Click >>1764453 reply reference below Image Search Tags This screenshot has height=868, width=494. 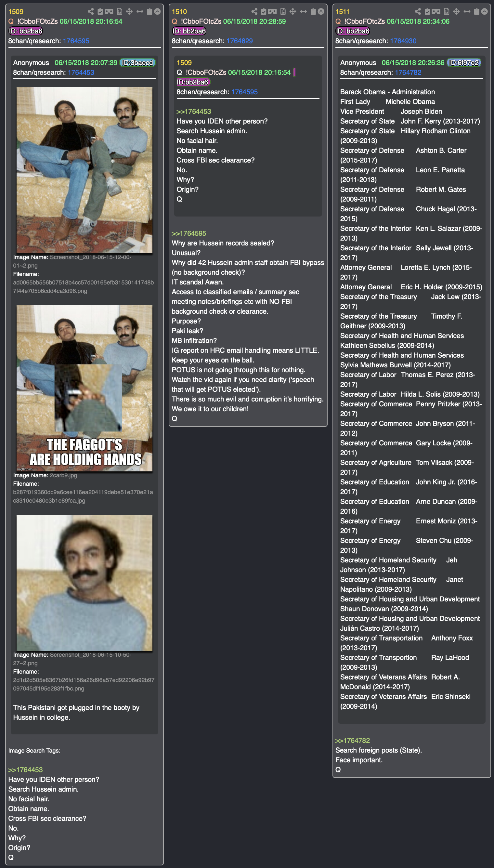(25, 769)
